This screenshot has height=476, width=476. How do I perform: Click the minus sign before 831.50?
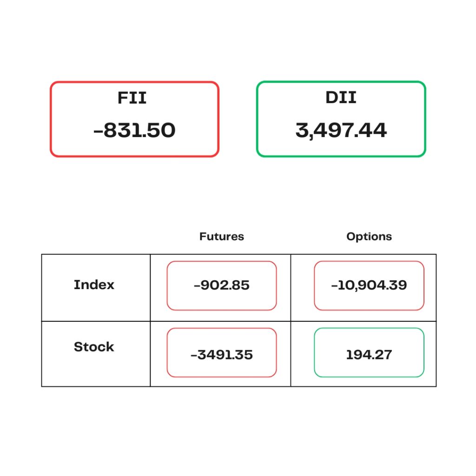[98, 132]
